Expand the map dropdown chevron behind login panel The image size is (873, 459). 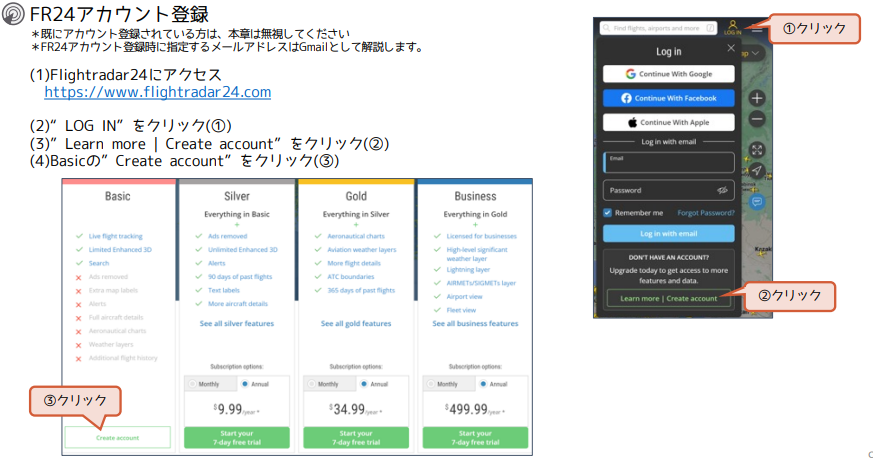[755, 52]
